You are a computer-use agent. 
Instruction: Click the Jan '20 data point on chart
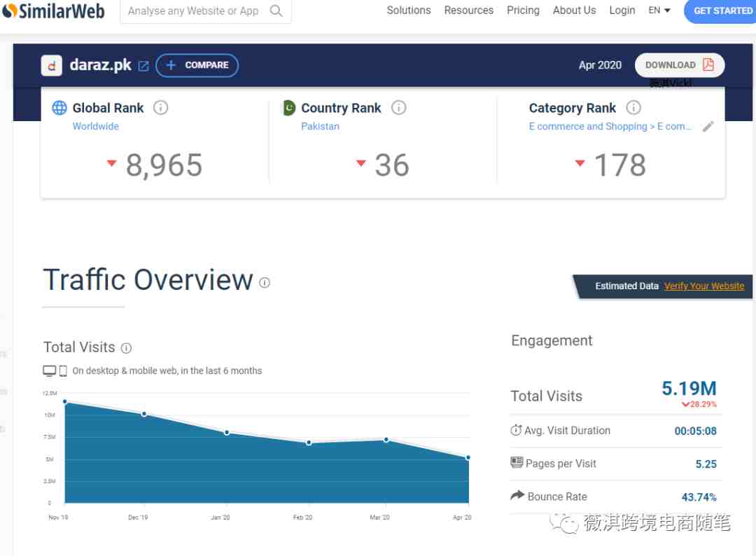pos(227,433)
